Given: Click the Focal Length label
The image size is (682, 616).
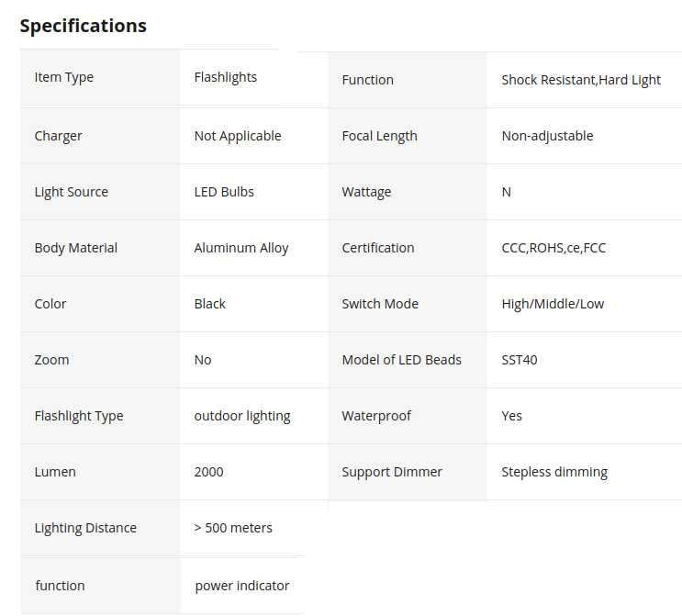Looking at the screenshot, I should click(x=379, y=136).
